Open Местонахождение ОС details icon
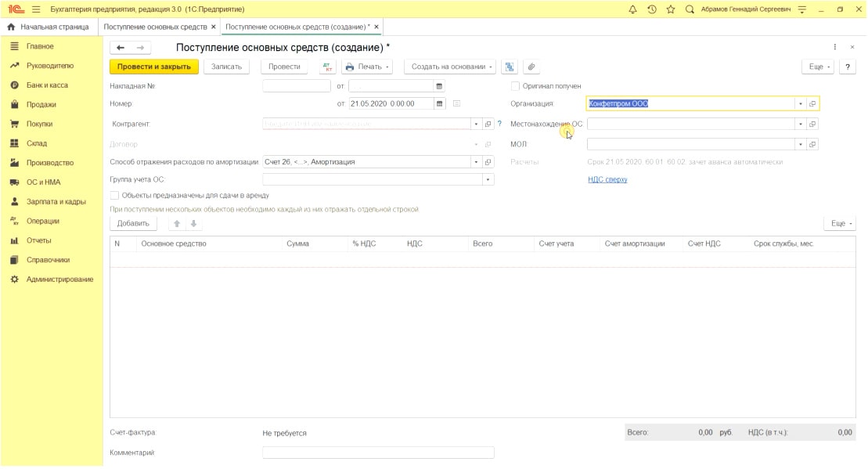The width and height of the screenshot is (868, 469). point(812,124)
